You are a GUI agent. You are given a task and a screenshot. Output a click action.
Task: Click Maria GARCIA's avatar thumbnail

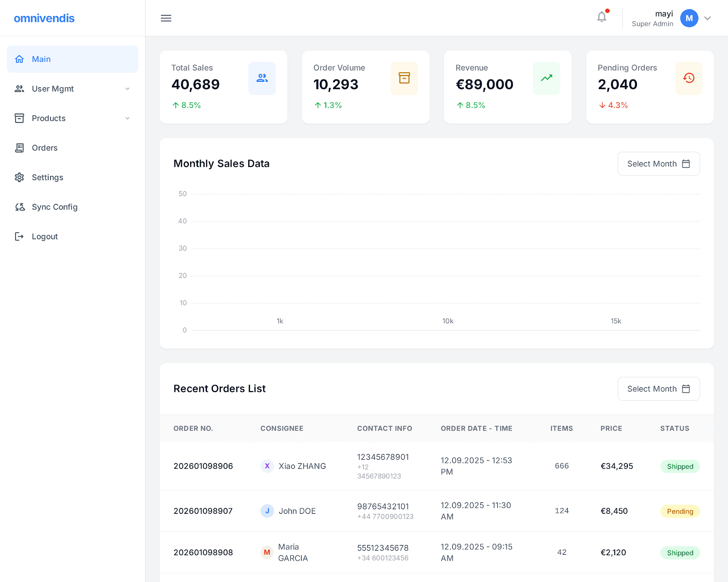(267, 552)
